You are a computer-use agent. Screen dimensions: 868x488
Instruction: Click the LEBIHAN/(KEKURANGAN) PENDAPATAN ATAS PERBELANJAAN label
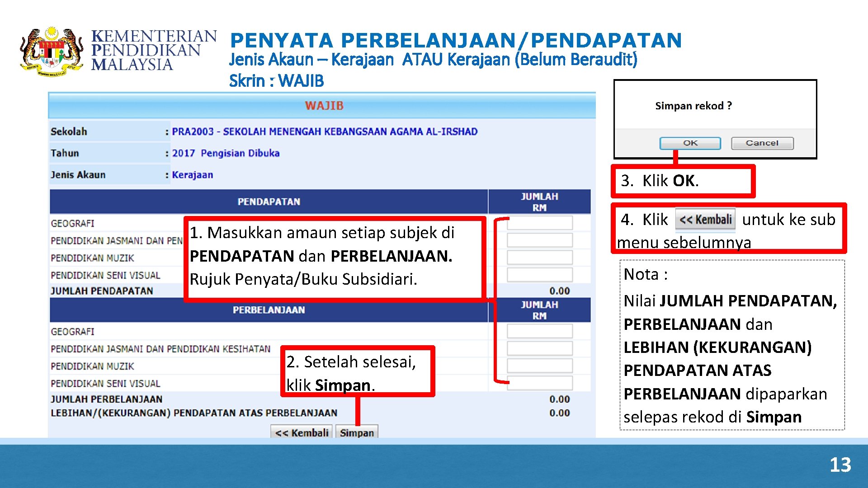[194, 413]
